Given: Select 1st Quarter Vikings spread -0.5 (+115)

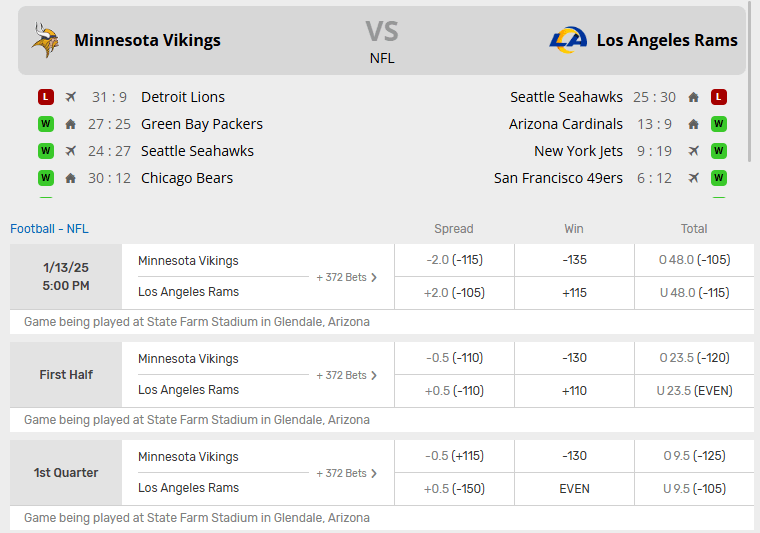Looking at the screenshot, I should 454,456.
